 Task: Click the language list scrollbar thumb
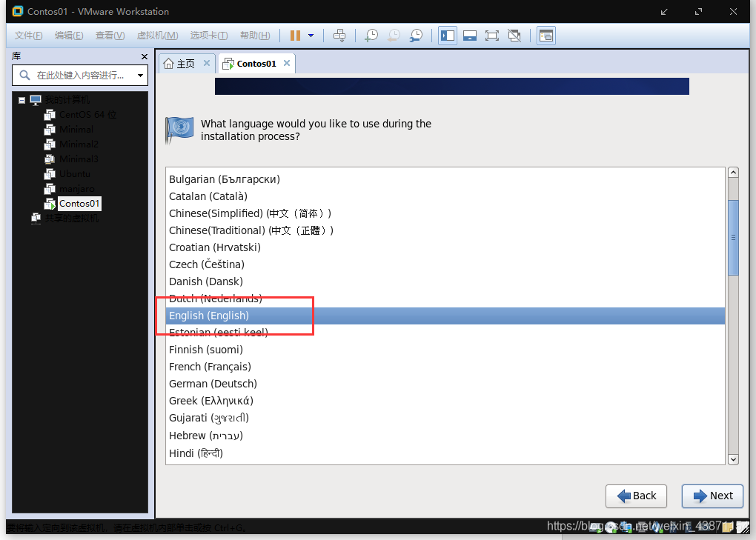733,238
